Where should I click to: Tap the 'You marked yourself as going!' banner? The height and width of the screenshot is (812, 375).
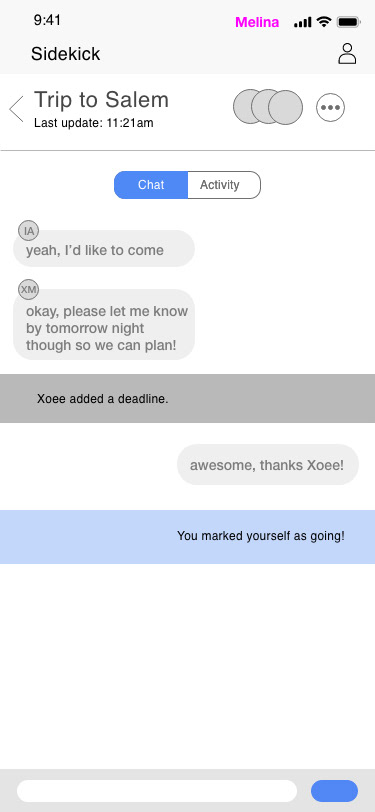(x=188, y=536)
